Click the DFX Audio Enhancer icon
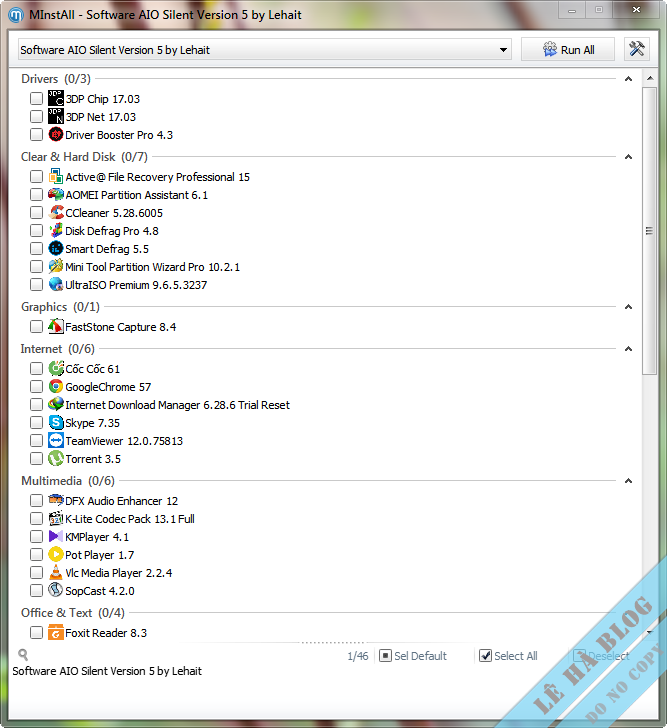The width and height of the screenshot is (667, 728). 56,500
